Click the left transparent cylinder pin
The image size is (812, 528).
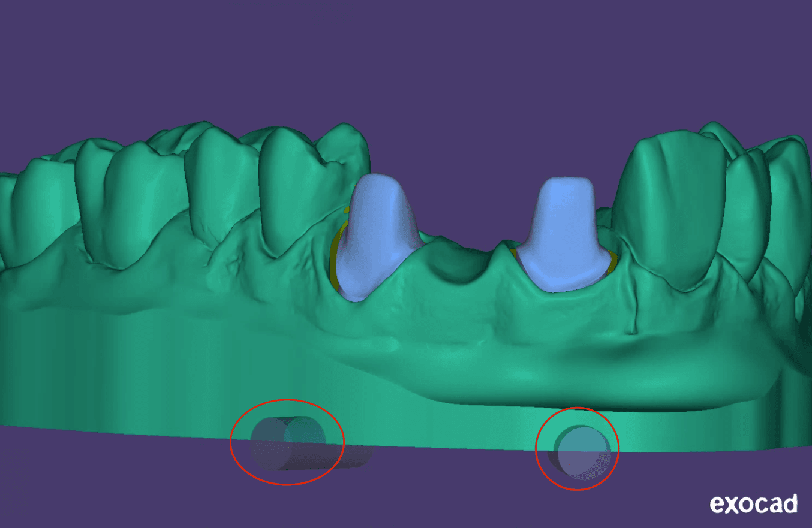(x=310, y=443)
